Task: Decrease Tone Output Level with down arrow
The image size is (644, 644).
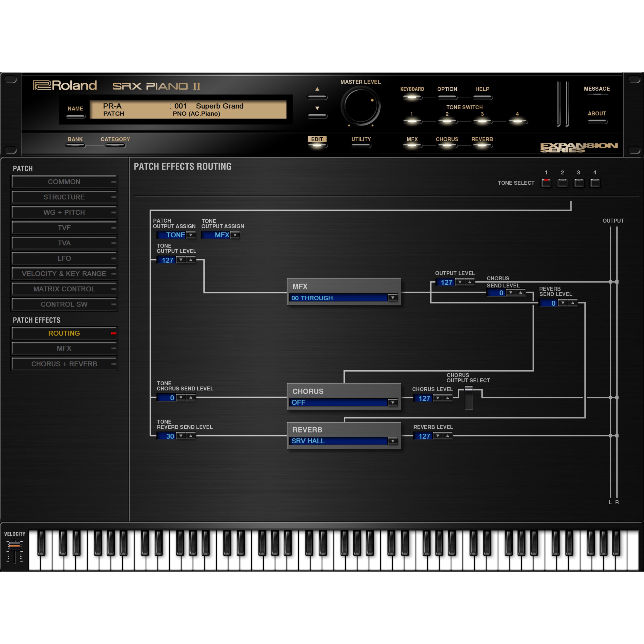Action: point(181,260)
